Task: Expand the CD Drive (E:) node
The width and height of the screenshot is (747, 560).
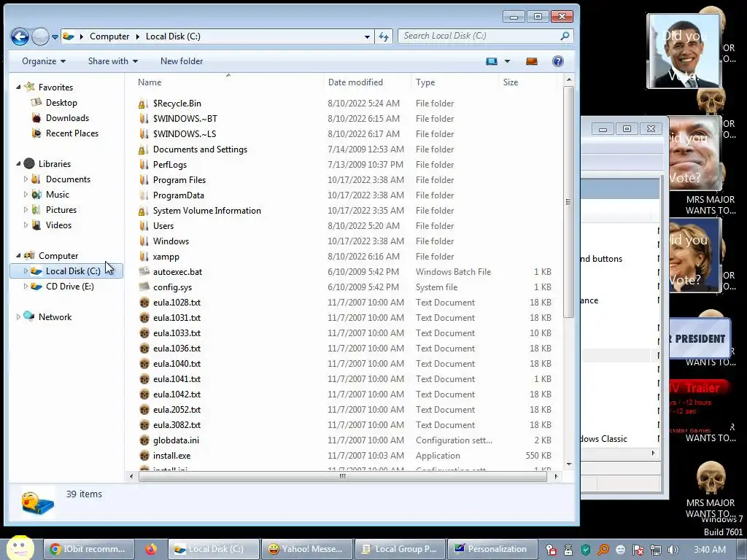Action: tap(26, 286)
